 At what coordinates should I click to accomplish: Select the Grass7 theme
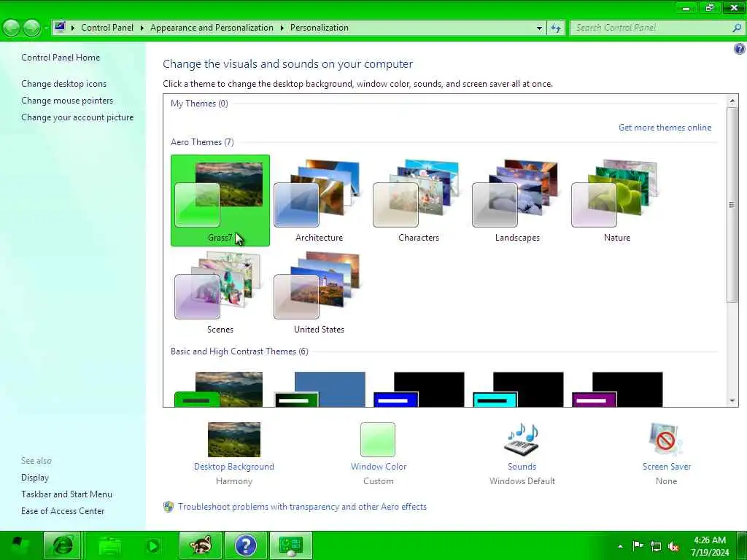click(x=220, y=201)
